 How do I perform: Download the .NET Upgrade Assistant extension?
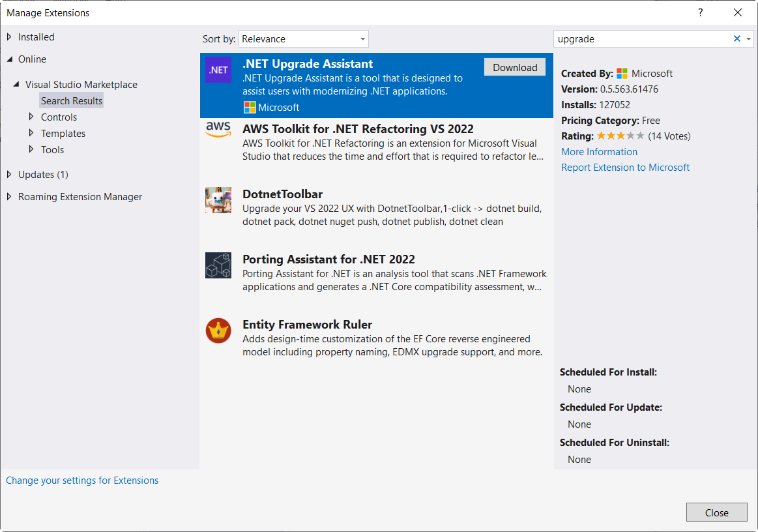[x=515, y=68]
